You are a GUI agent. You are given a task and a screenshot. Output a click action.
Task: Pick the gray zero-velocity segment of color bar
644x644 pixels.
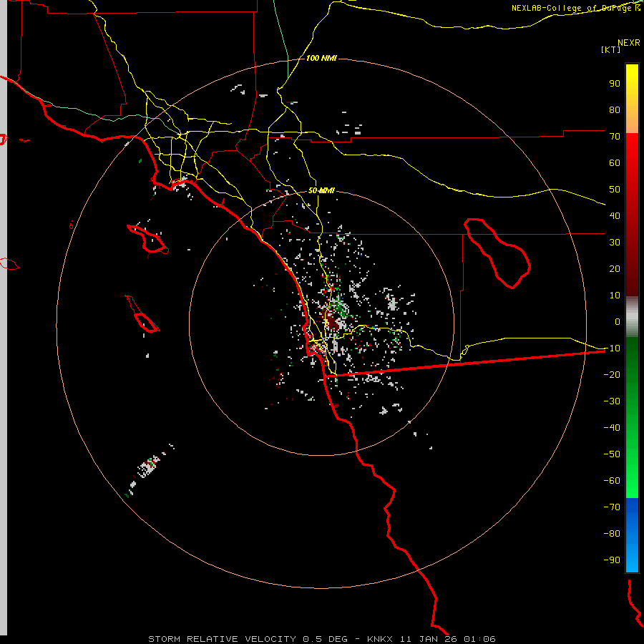632,317
